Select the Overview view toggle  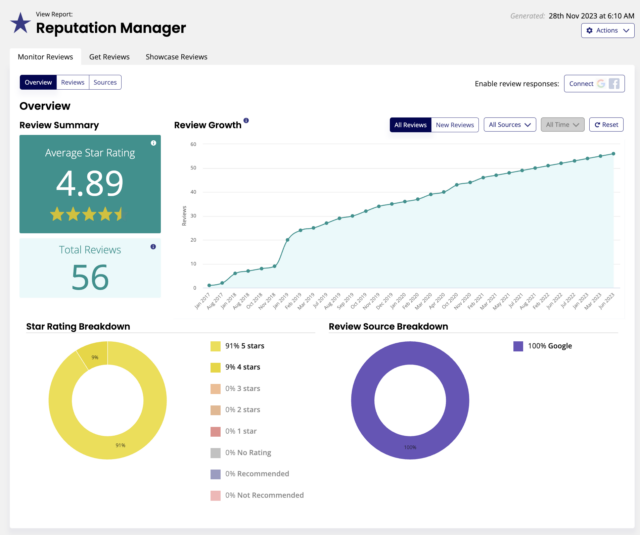(x=38, y=82)
